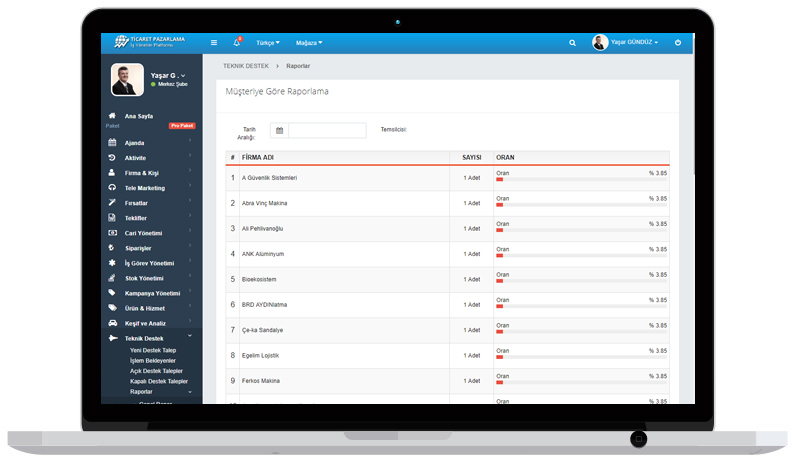Click the Teklifler document icon
Screen dimensions: 800x463
112,217
